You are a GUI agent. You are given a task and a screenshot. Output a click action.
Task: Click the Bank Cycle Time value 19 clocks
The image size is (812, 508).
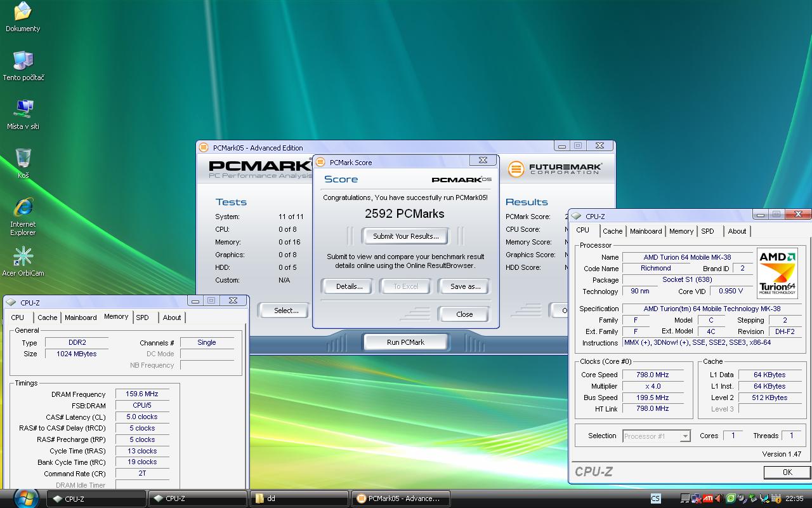(142, 462)
